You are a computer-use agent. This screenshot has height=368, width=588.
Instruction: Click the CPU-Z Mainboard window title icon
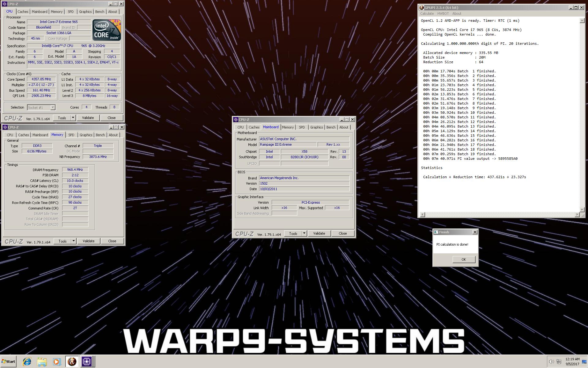[236, 120]
